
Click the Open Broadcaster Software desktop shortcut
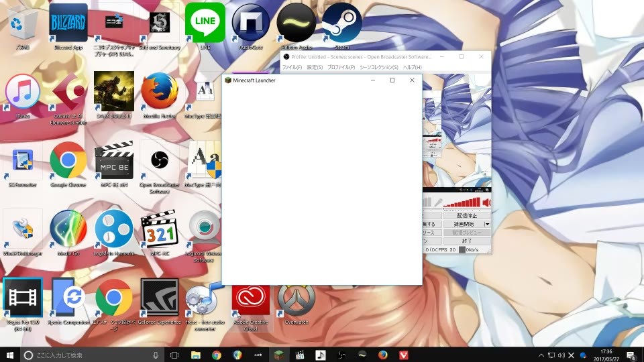tap(160, 168)
